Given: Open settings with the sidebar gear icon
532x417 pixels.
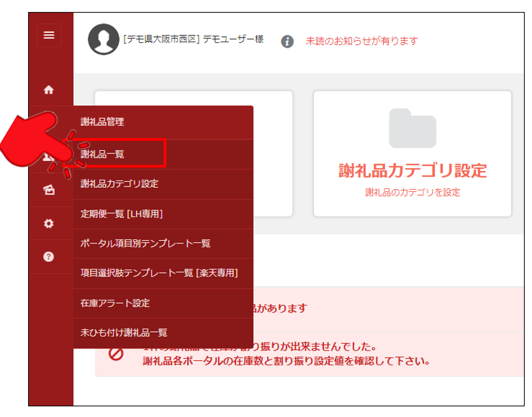Looking at the screenshot, I should point(48,223).
